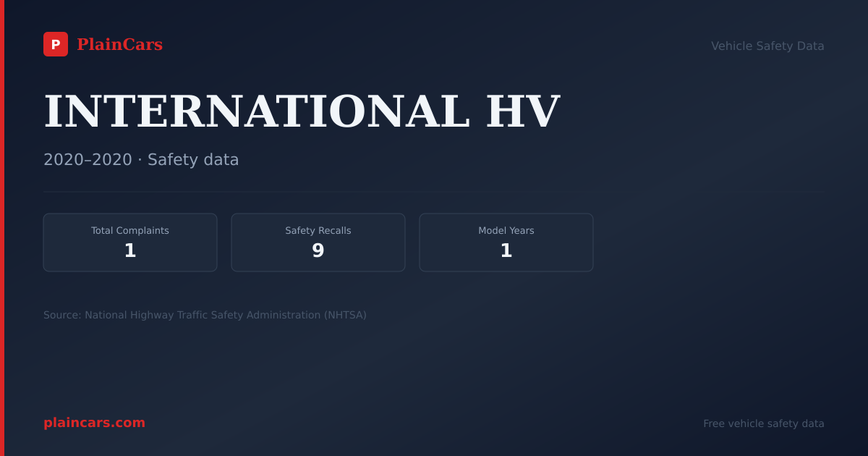Visit the plaincars.com footer link
The width and height of the screenshot is (868, 456).
tap(94, 423)
